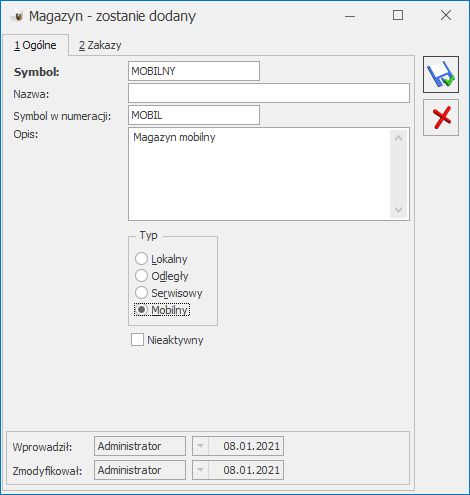Viewport: 470px width, 495px height.
Task: Click inside the Opis description text area
Action: pos(259,174)
